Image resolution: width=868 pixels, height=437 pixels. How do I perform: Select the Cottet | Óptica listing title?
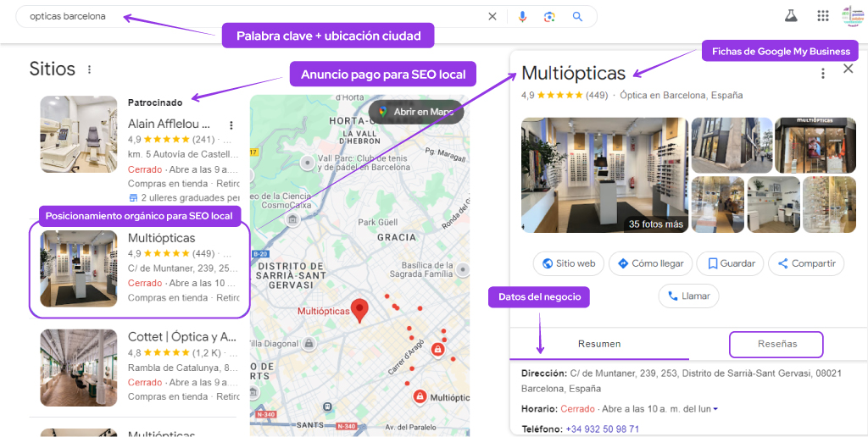(182, 337)
